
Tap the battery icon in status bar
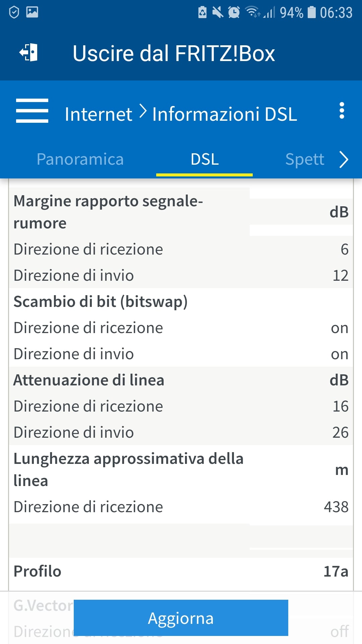312,12
